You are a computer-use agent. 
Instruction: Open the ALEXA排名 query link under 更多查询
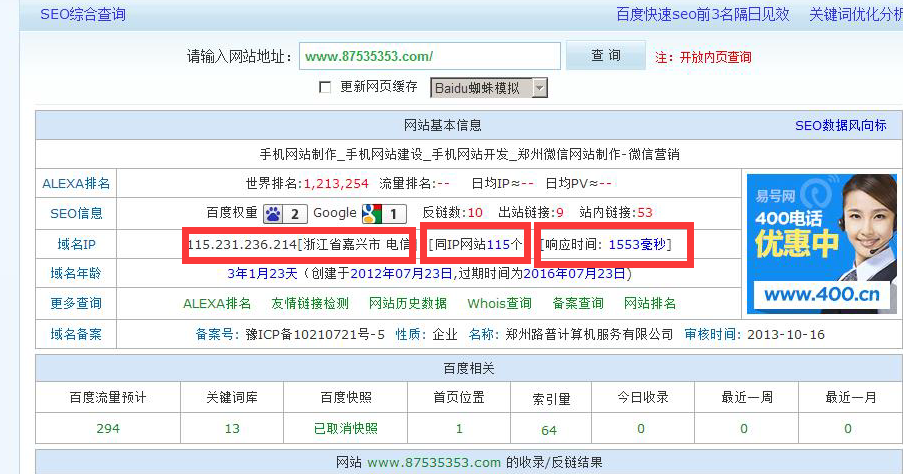point(217,303)
